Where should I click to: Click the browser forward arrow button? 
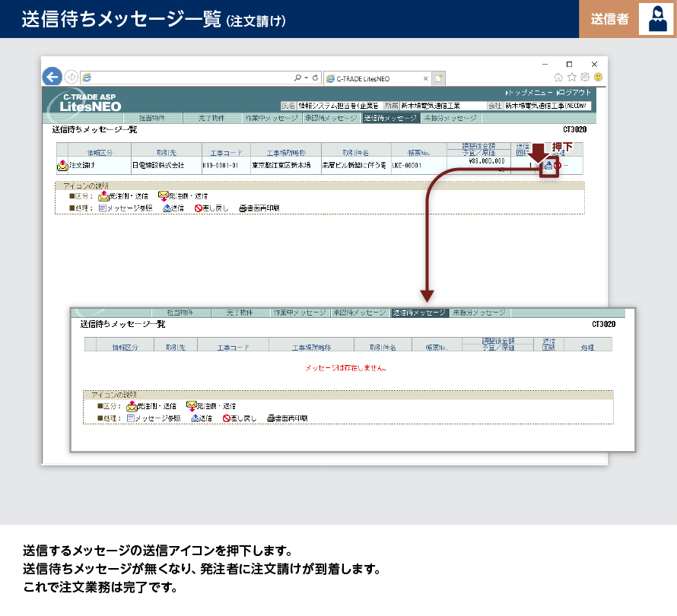(x=71, y=77)
